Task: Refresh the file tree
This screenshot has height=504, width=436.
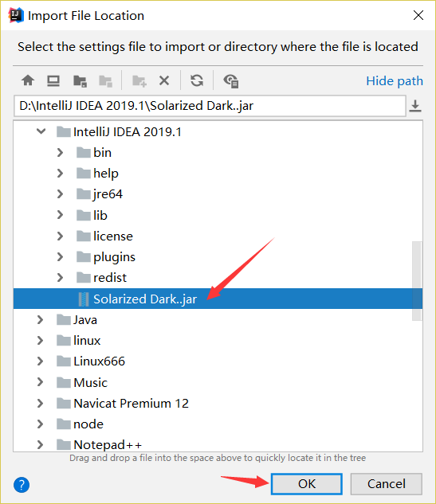Action: click(197, 80)
